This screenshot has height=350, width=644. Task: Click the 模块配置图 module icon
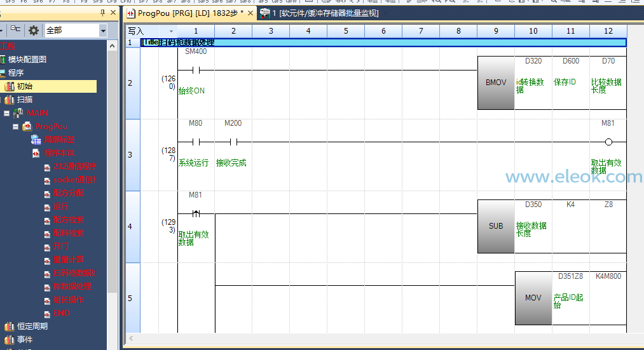pos(3,60)
